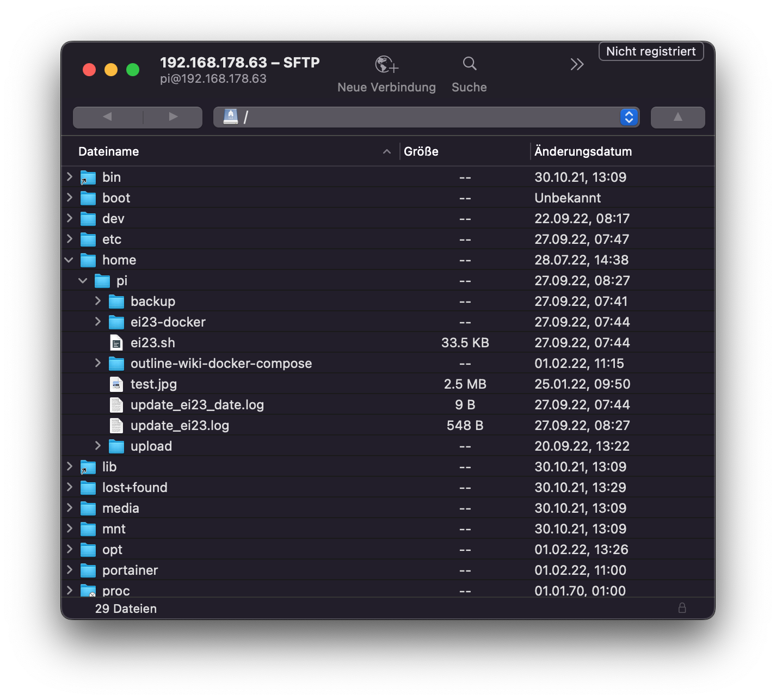Open the Suche magnifier icon
The width and height of the screenshot is (776, 700).
pos(469,64)
